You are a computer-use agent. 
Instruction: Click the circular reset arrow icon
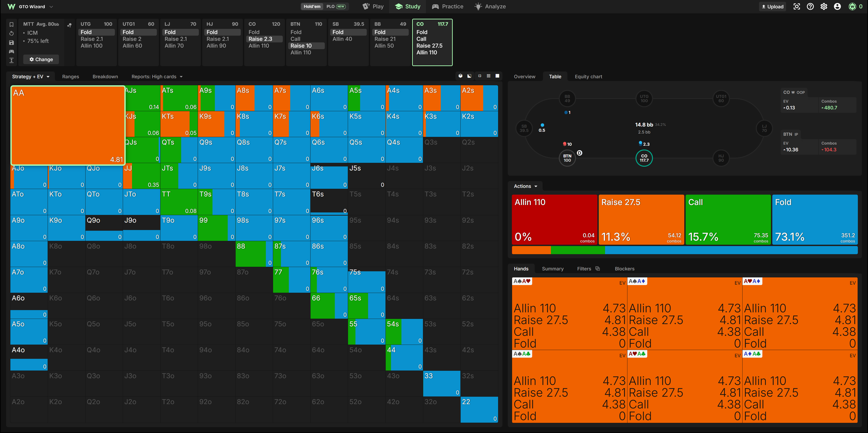[12, 33]
